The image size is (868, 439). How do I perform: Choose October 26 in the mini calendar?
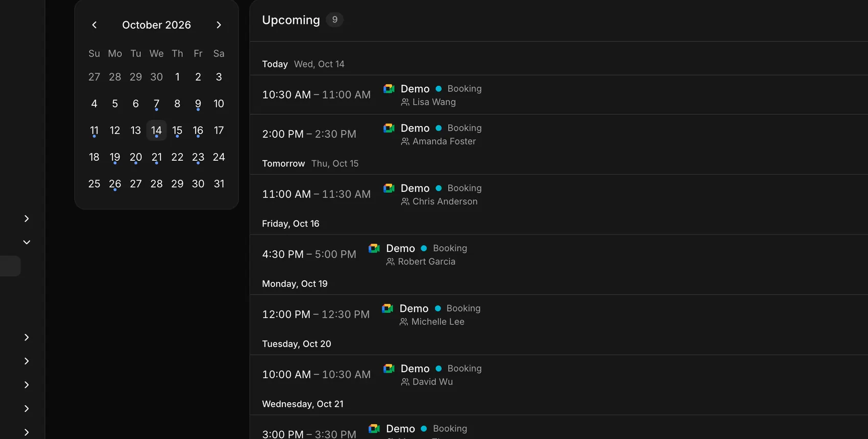pyautogui.click(x=115, y=184)
